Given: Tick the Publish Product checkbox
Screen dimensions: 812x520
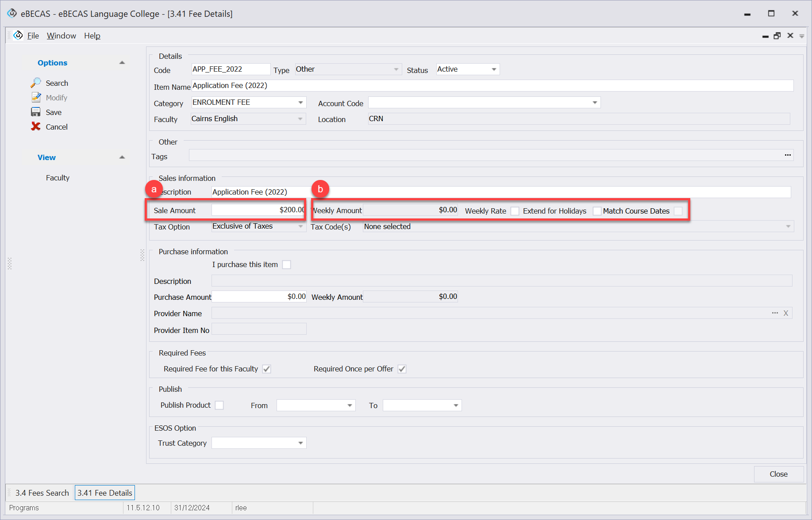Looking at the screenshot, I should 219,405.
